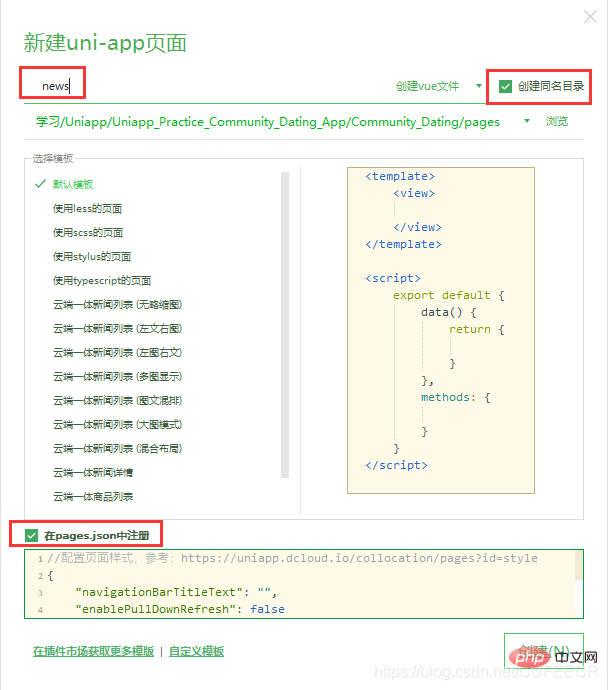Screen dimensions: 608x690
Task: Click the green checkmark beside 默认模板
Action: click(40, 184)
